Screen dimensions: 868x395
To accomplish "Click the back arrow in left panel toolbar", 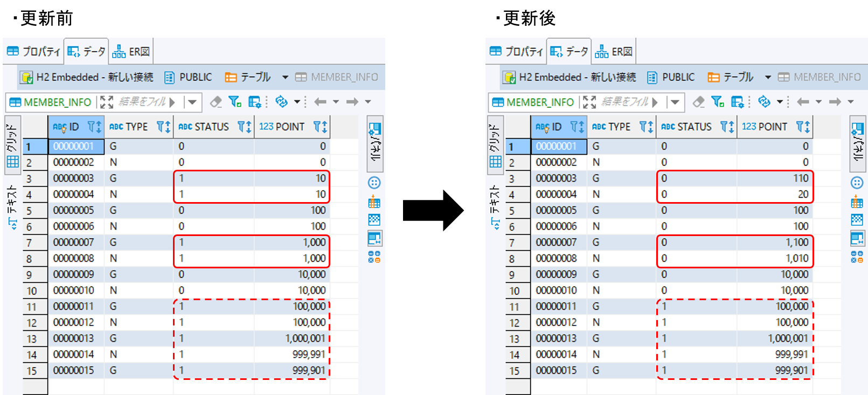I will [320, 101].
